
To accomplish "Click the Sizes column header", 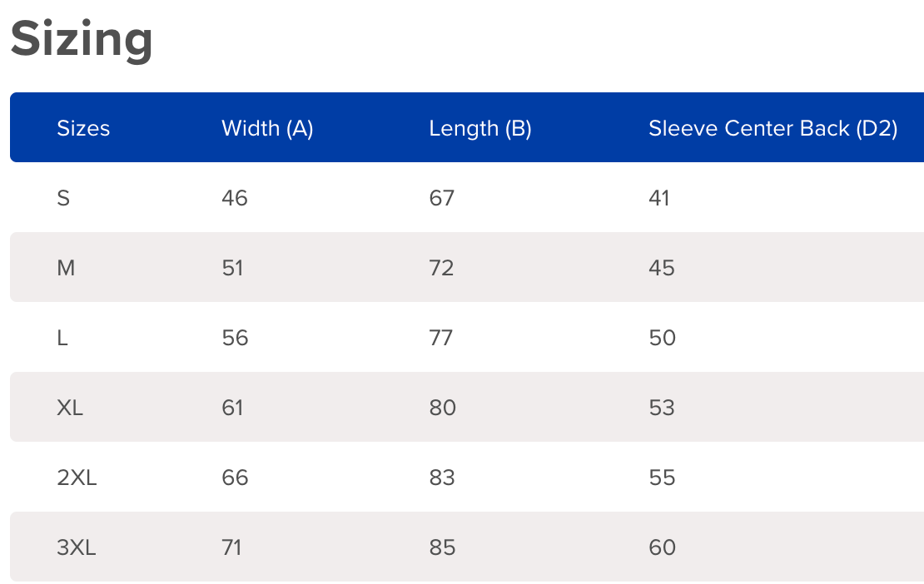I will (x=83, y=128).
